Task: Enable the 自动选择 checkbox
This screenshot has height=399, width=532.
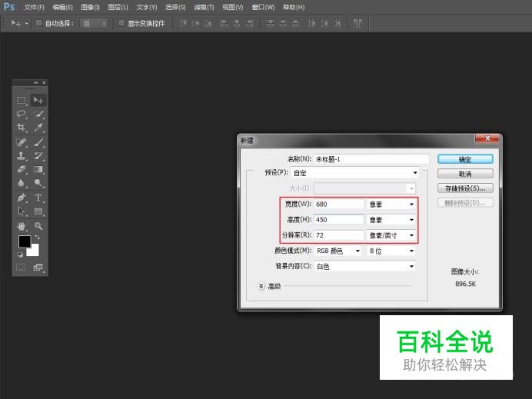Action: click(39, 23)
